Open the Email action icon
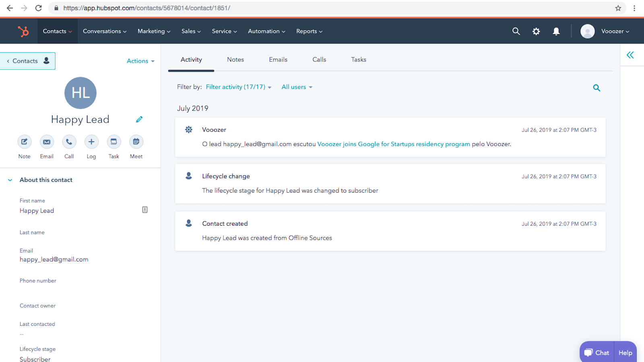This screenshot has width=644, height=362. [47, 142]
